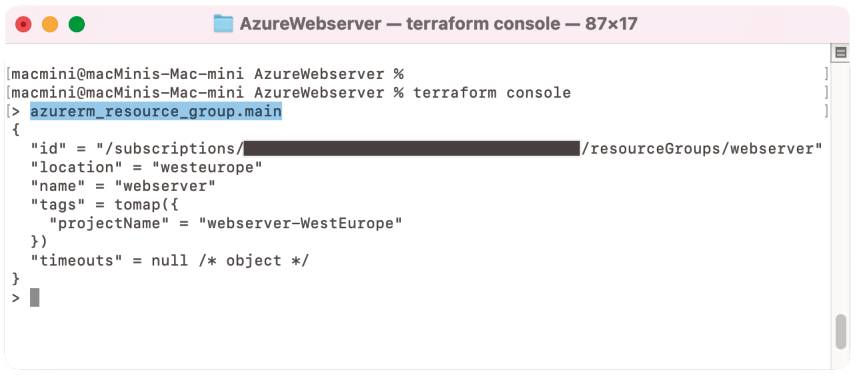Click the "projectName" tag value webserver-WestEurope
The height and width of the screenshot is (377, 857).
click(301, 223)
